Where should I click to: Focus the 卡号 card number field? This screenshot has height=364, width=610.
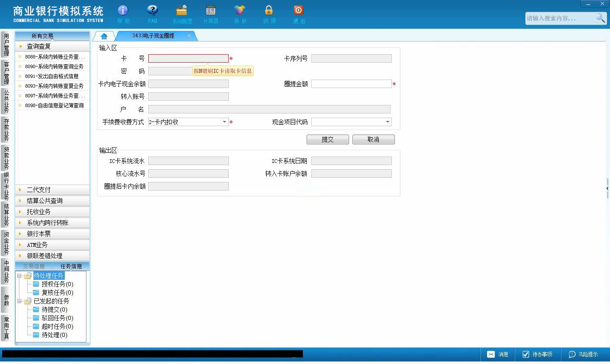[x=189, y=58]
